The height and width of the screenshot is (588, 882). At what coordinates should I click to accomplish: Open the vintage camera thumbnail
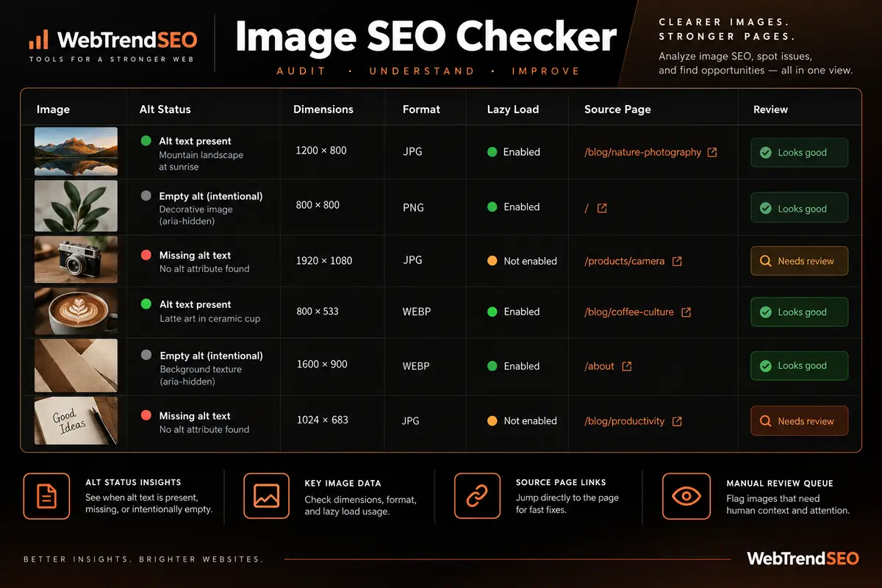pyautogui.click(x=76, y=259)
